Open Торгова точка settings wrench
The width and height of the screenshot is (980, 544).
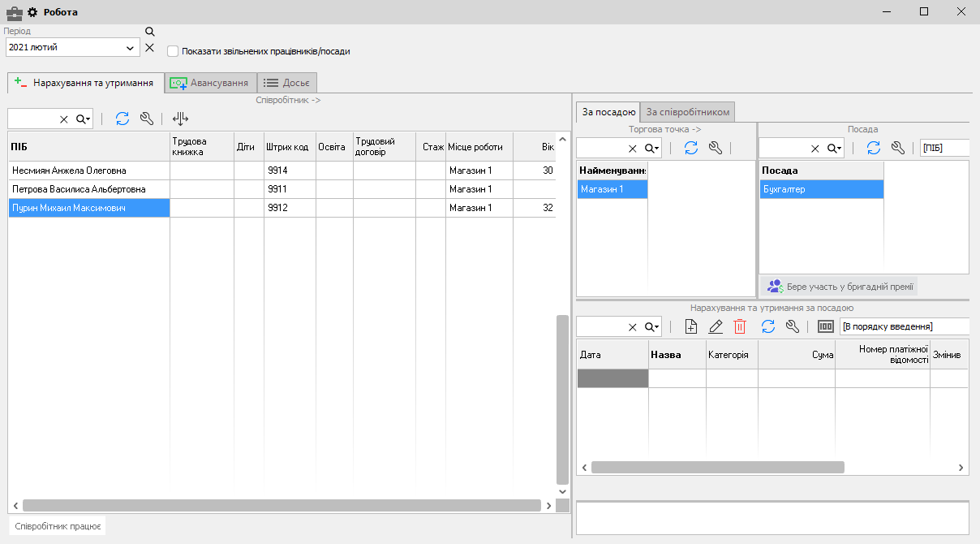click(716, 148)
